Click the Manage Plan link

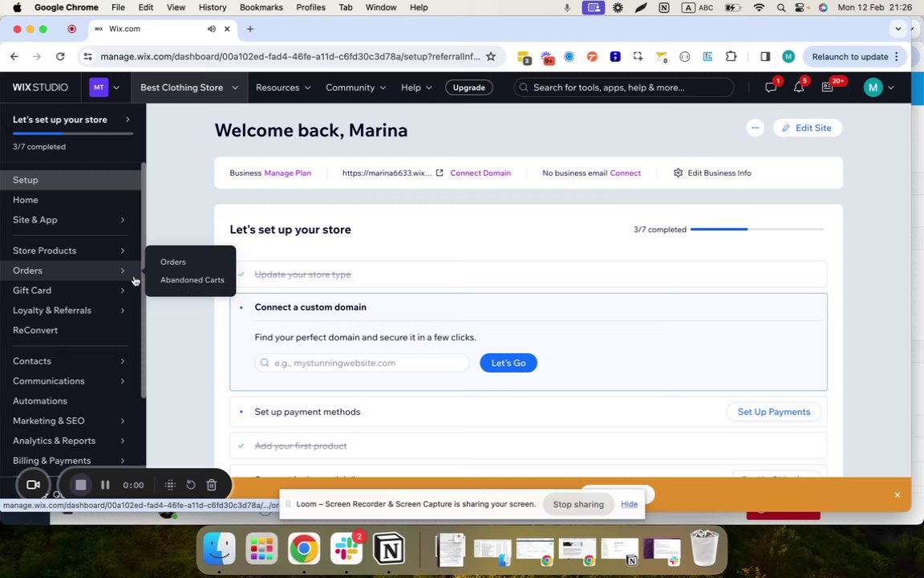point(288,173)
